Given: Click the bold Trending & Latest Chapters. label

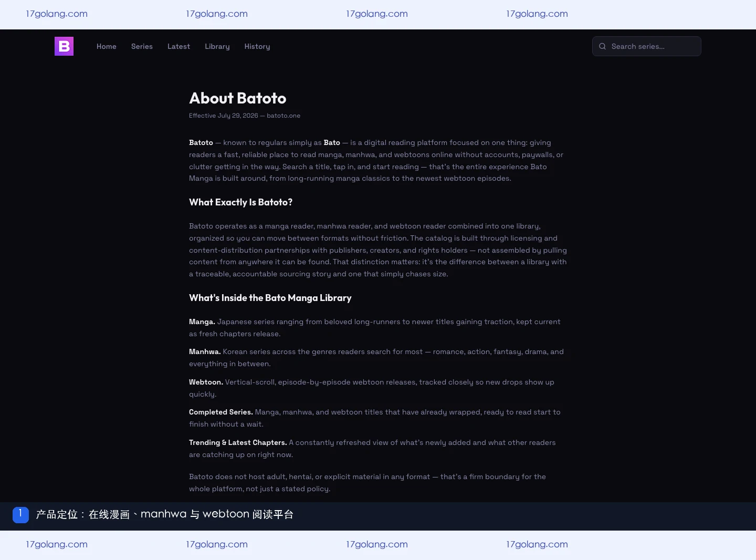Looking at the screenshot, I should tap(238, 442).
